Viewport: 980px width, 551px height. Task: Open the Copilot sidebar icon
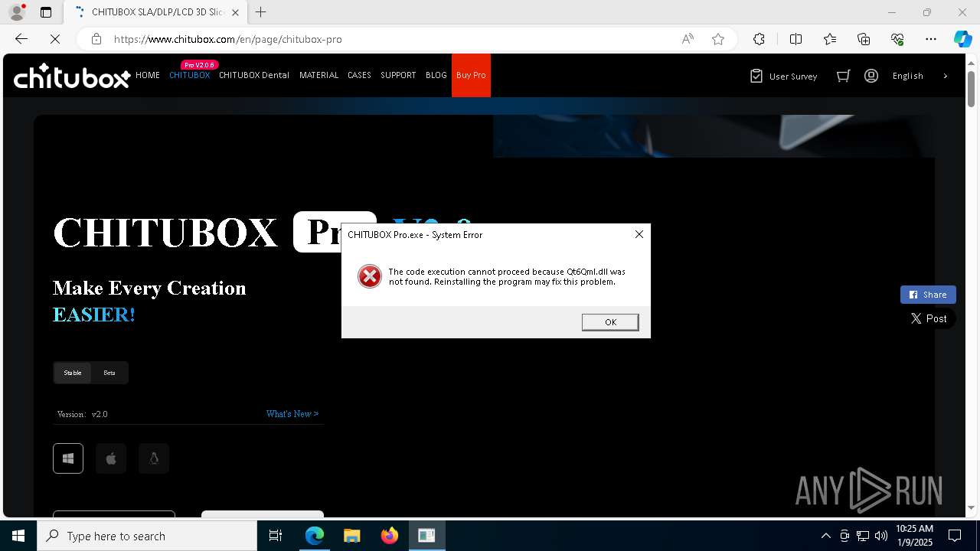(x=962, y=39)
